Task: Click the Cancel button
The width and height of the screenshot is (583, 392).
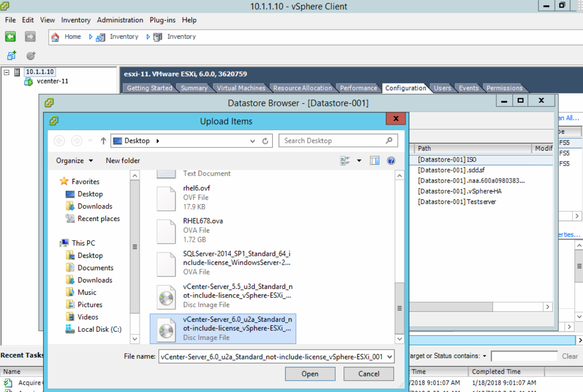Action: (369, 374)
